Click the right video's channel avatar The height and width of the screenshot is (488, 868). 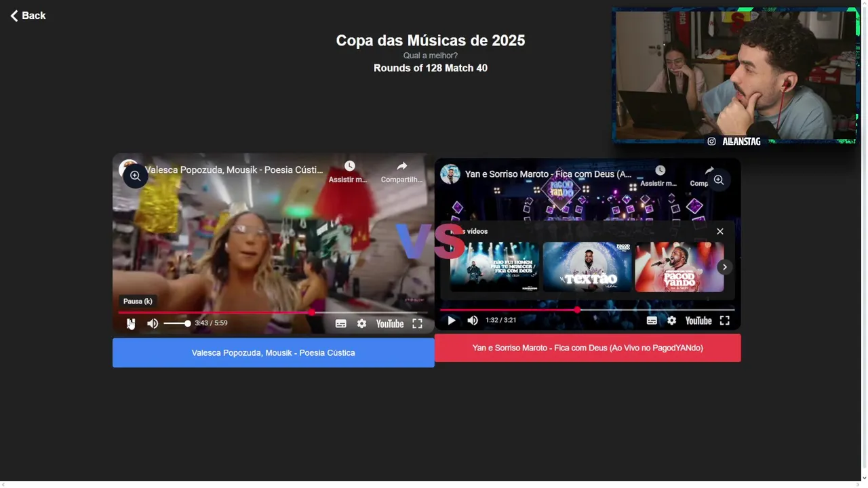click(450, 174)
